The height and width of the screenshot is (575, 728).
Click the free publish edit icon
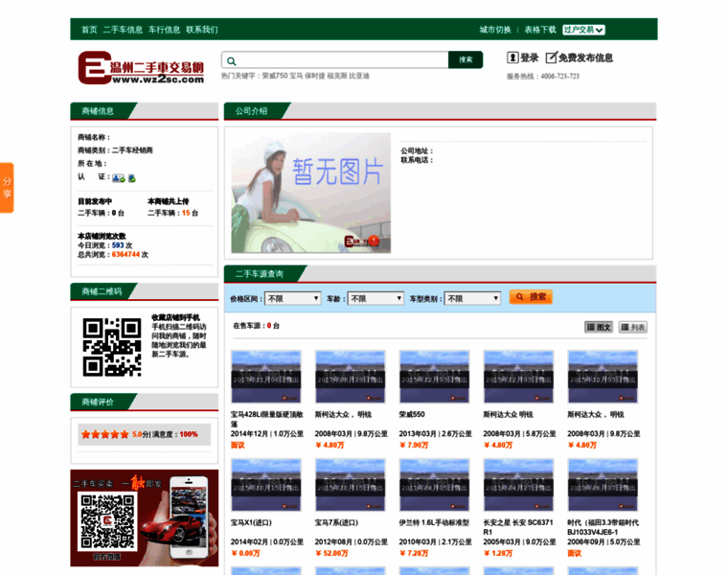(x=551, y=57)
